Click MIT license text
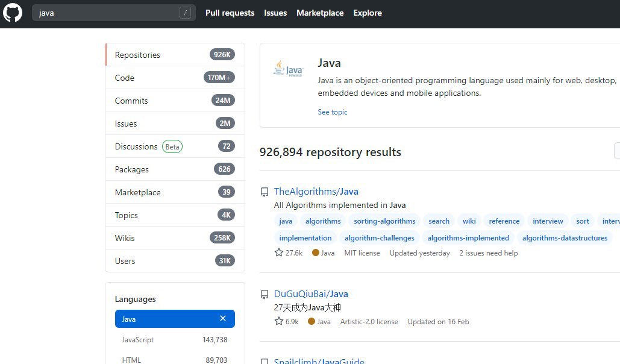The image size is (620, 364). pos(362,253)
